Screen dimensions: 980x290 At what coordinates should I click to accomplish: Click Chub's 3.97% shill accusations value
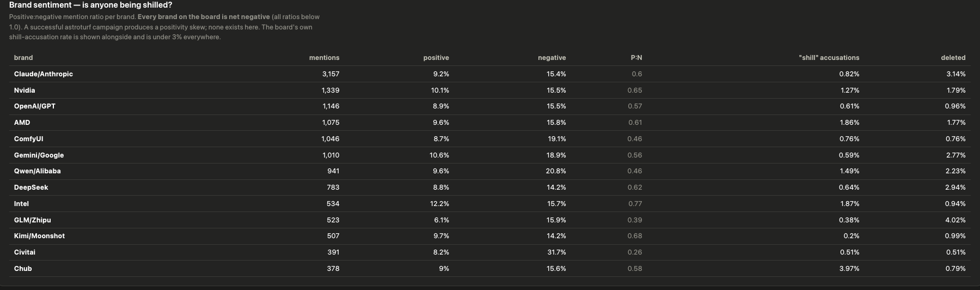pos(849,269)
